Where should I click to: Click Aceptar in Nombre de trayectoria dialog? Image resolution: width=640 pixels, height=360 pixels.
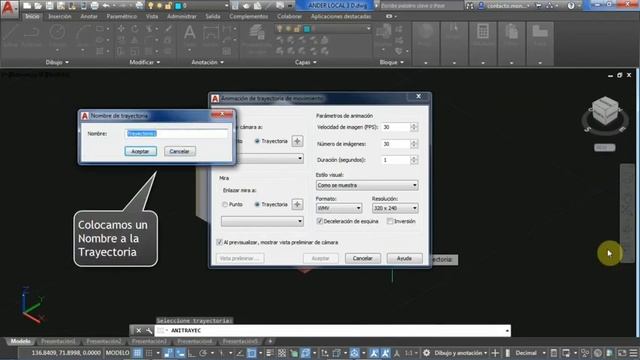(140, 151)
